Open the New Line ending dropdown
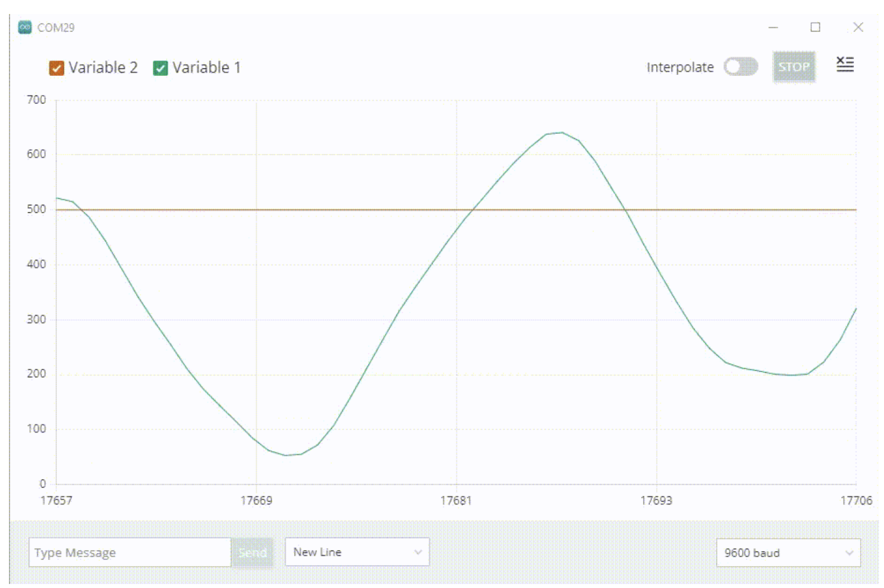Viewport: 884px width, 588px height. [357, 552]
